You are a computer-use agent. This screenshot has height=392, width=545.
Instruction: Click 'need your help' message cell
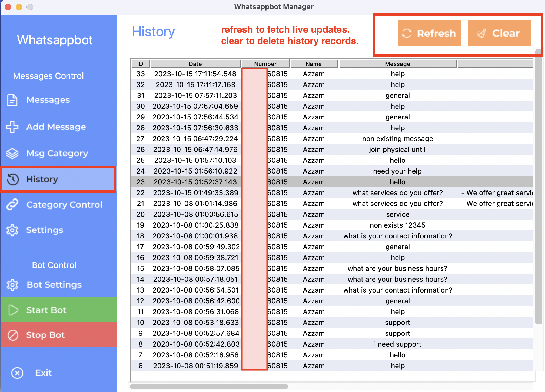(x=397, y=171)
